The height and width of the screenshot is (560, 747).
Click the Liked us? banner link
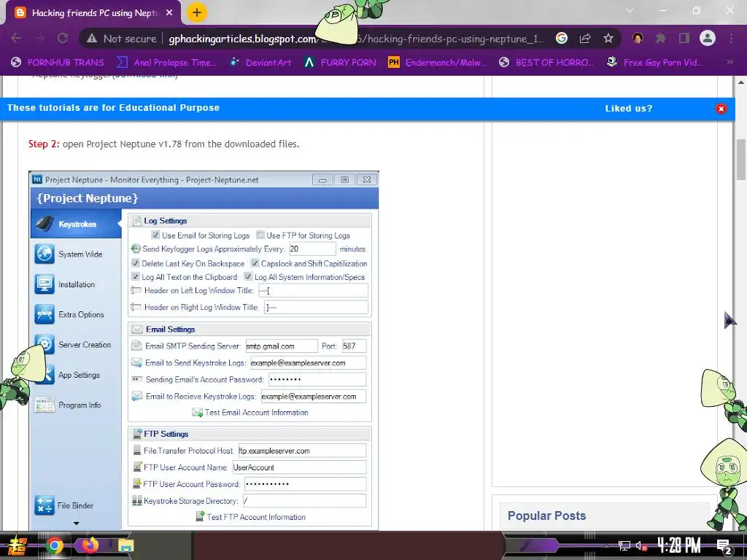[x=629, y=109]
